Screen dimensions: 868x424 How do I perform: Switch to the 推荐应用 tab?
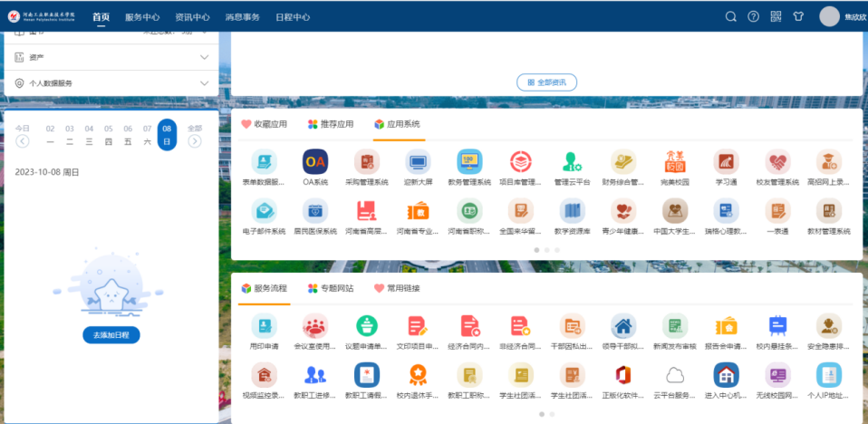pyautogui.click(x=331, y=124)
